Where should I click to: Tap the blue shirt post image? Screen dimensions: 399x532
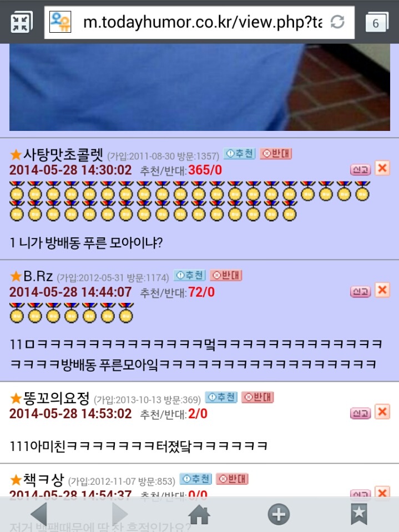(200, 87)
